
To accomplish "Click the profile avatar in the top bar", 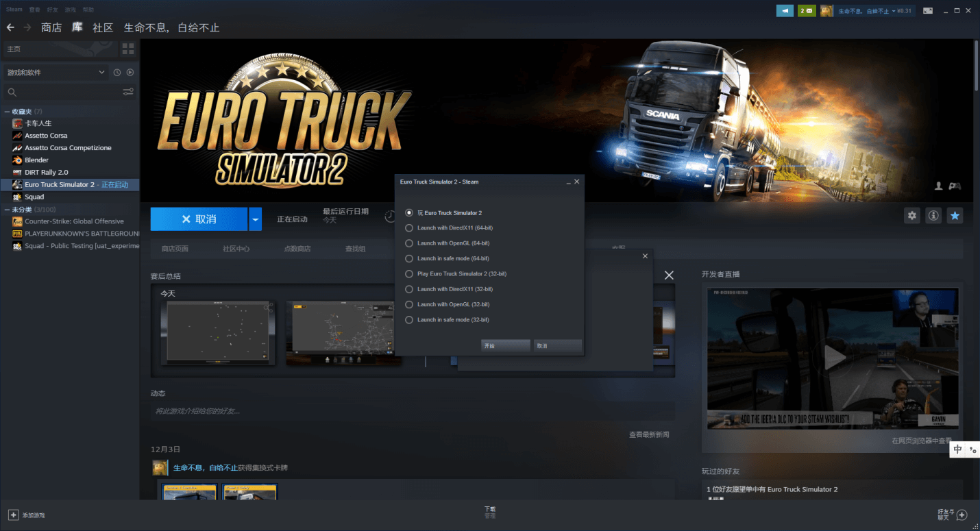I will [x=827, y=11].
